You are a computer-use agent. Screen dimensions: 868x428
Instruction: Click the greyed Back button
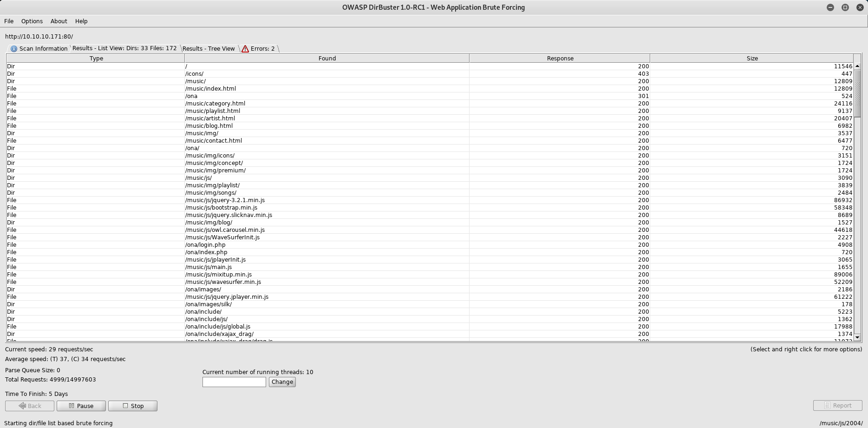(x=30, y=406)
